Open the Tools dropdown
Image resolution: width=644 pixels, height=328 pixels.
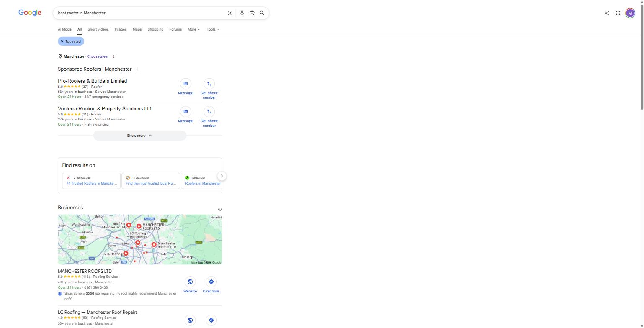[x=213, y=29]
